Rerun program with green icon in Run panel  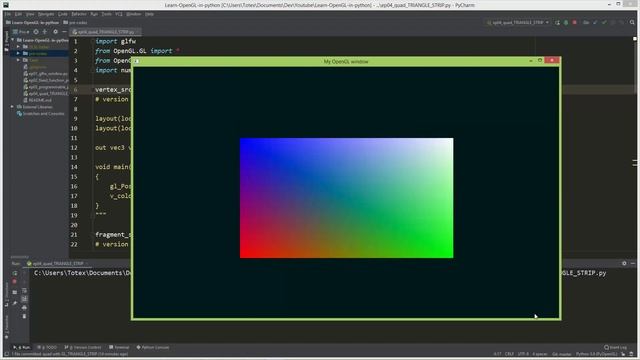click(15, 273)
